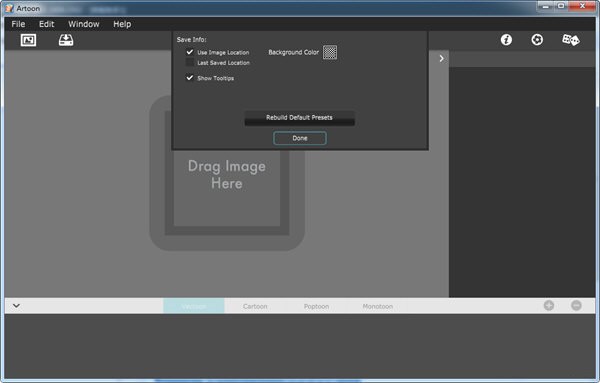Switch to the Cartoon tab
The width and height of the screenshot is (600, 383).
pyautogui.click(x=255, y=306)
